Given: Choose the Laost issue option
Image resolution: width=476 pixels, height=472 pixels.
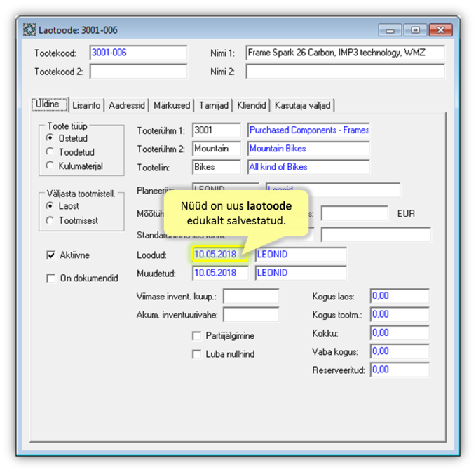Looking at the screenshot, I should coord(50,205).
